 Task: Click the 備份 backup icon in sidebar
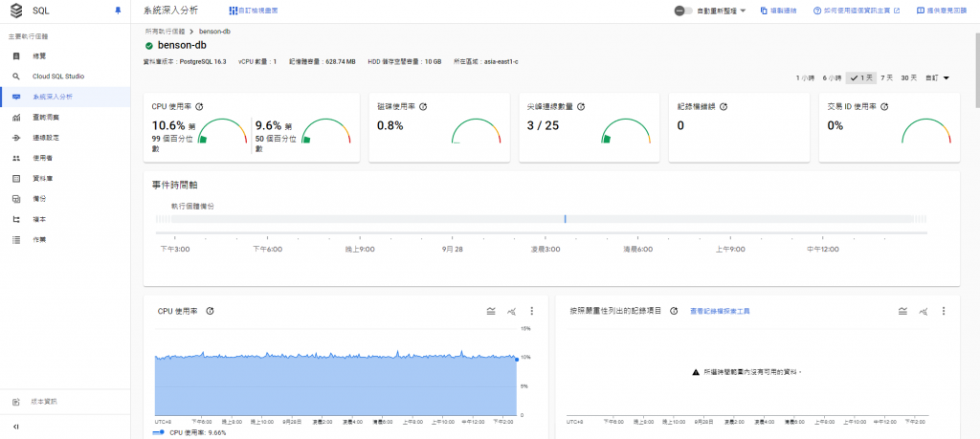click(16, 199)
